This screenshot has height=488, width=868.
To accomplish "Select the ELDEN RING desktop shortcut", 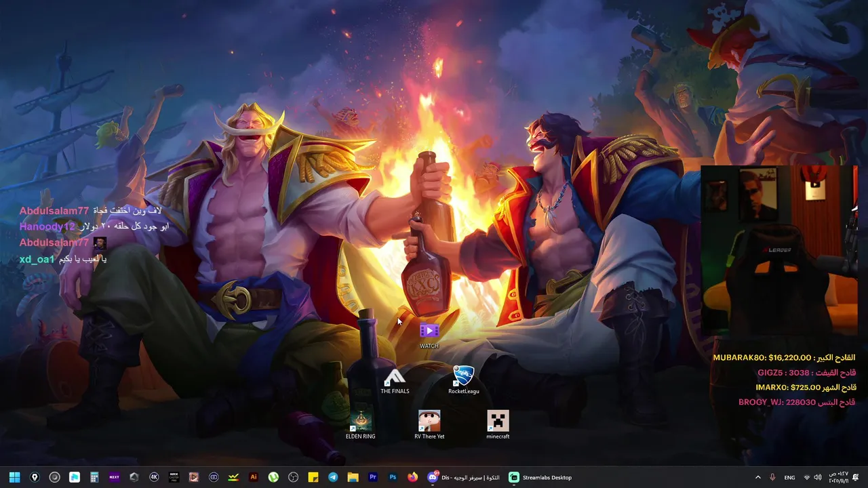I will coord(360,426).
